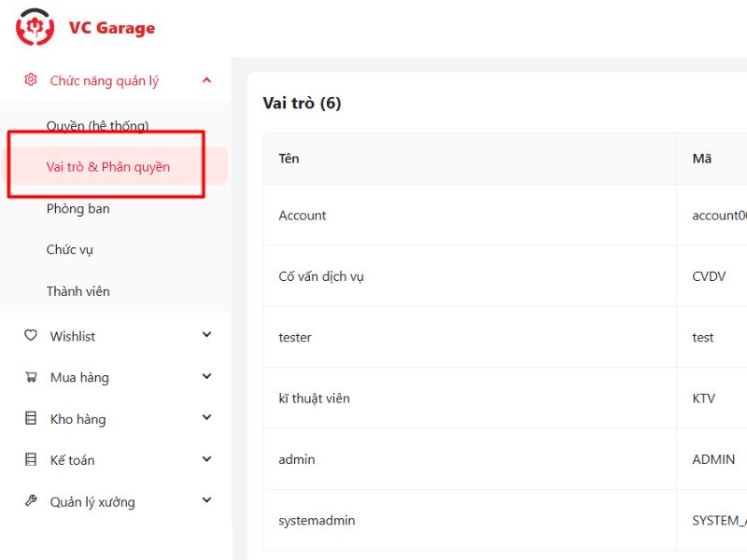
Task: Select Vai trò & Phân quyền menu item
Action: pos(108,167)
